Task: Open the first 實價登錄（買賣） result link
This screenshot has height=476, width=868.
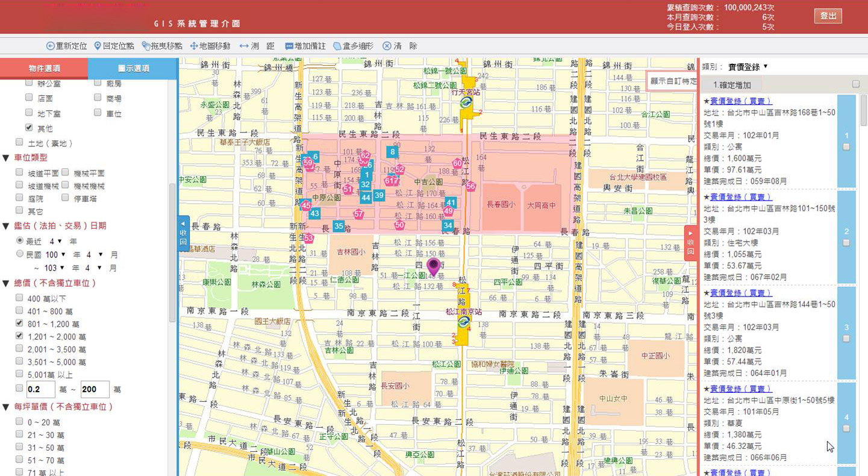Action: [740, 101]
